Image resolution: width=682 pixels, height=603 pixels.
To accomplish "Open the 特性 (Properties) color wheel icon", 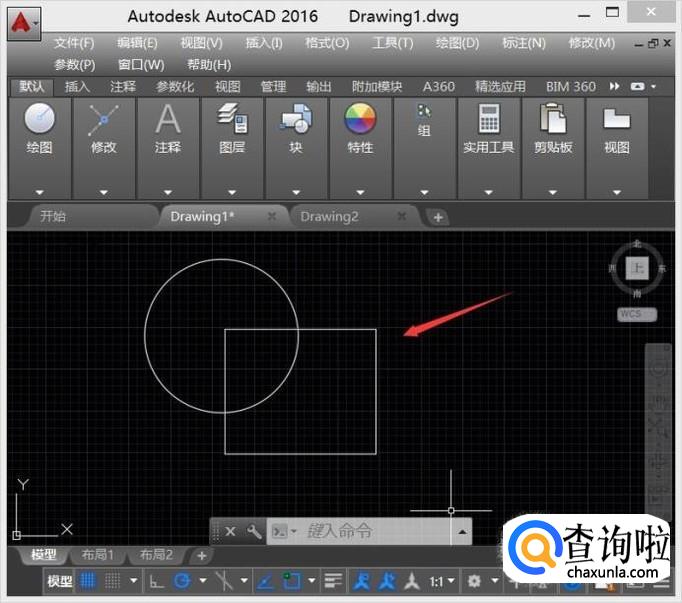I will (360, 118).
